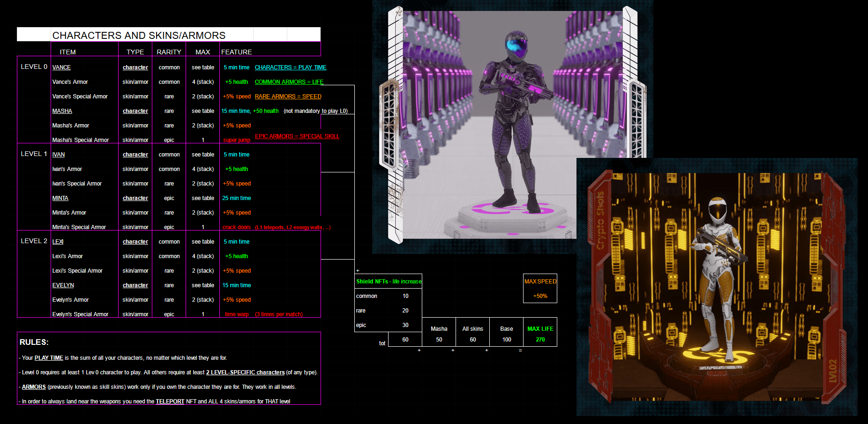Image resolution: width=868 pixels, height=424 pixels.
Task: Click the 'CHARACTERS = PLAY TIME' legend link
Action: tap(291, 67)
